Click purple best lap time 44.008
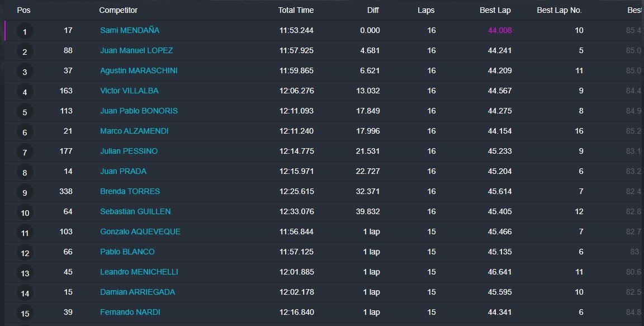The image size is (644, 326). click(x=500, y=30)
